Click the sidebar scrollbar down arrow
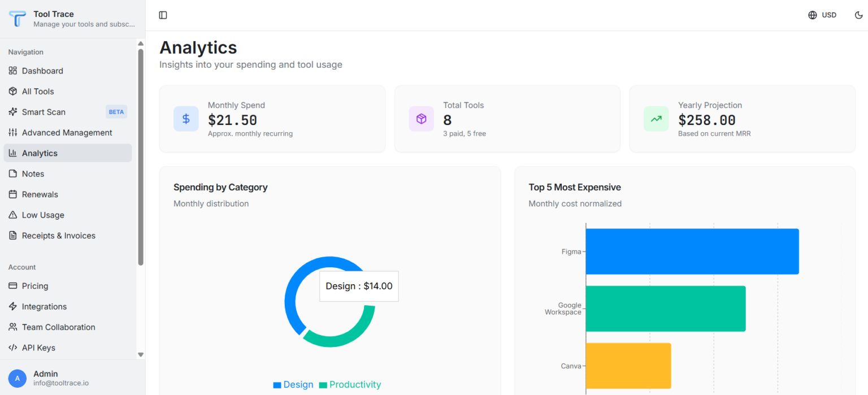 coord(141,354)
